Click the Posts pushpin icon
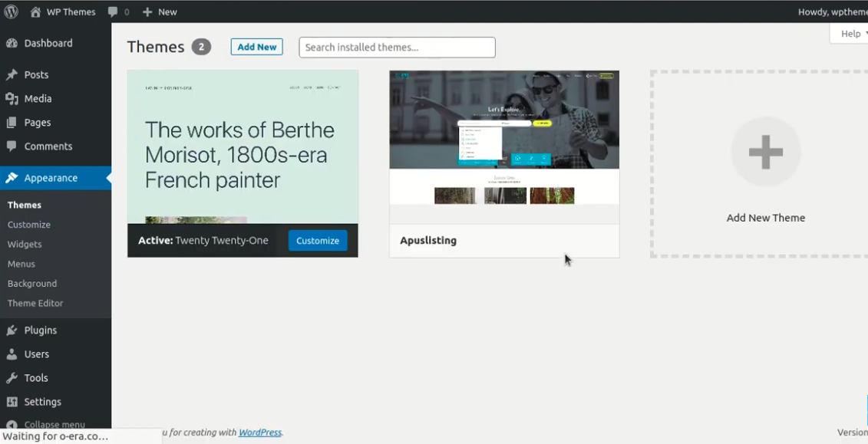The height and width of the screenshot is (444, 868). click(12, 75)
